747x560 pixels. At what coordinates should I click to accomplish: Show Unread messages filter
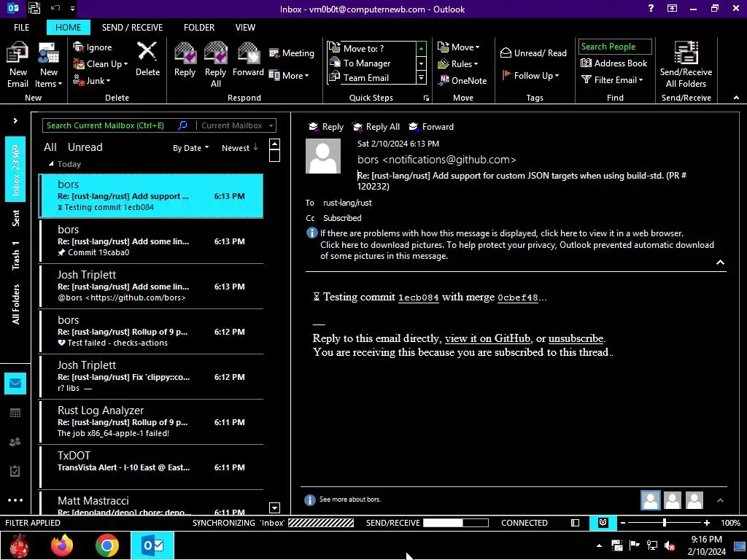[85, 147]
